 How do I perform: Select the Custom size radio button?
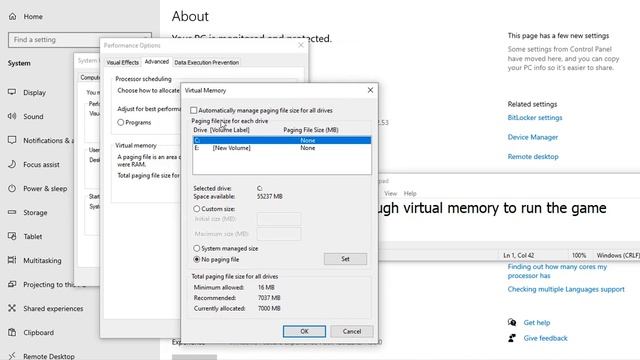[197, 209]
